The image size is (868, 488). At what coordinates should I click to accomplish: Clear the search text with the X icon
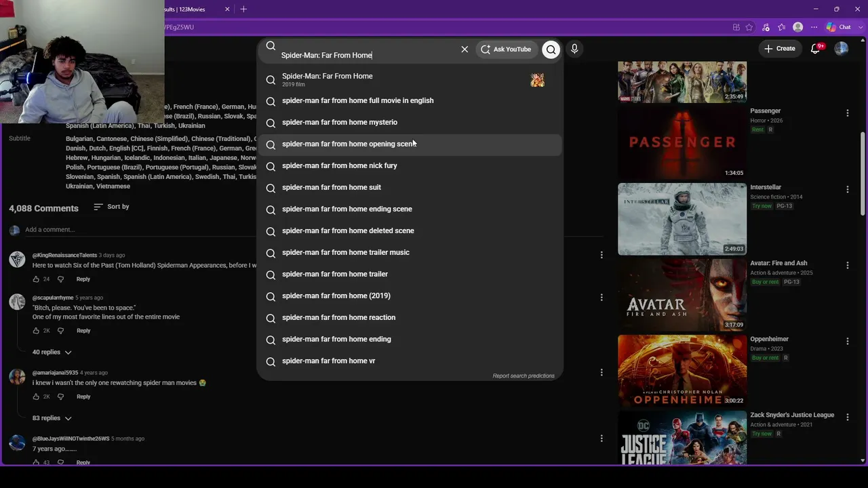(x=465, y=49)
